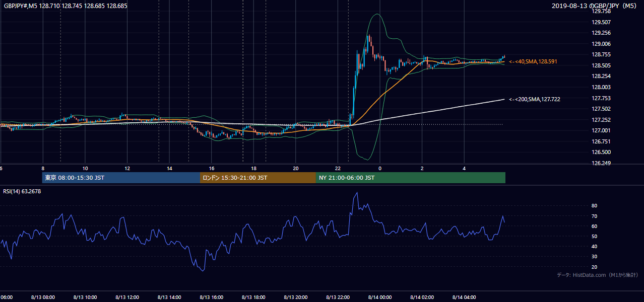Select the <-<40,SMA,128.591 label
644x302 pixels.
click(x=533, y=61)
